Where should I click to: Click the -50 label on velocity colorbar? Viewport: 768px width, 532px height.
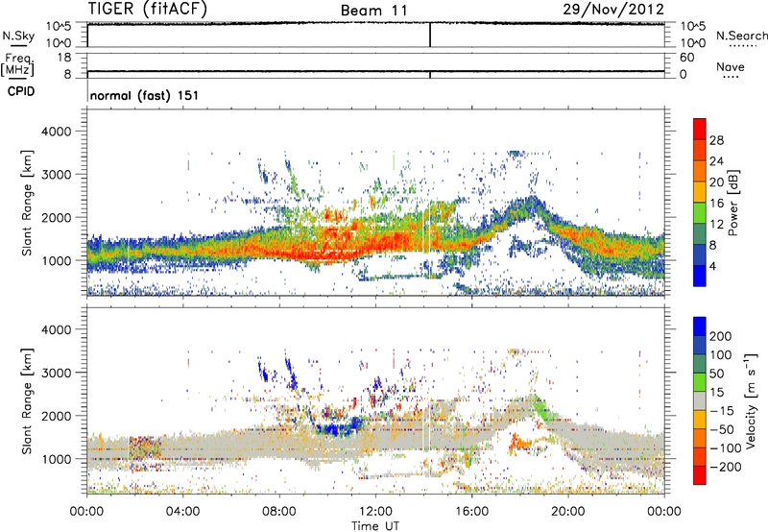coord(721,429)
